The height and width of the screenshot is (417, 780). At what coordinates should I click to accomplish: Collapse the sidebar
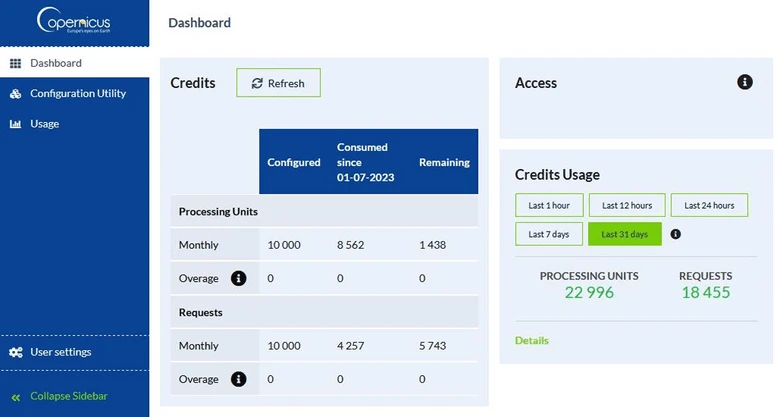pyautogui.click(x=68, y=396)
